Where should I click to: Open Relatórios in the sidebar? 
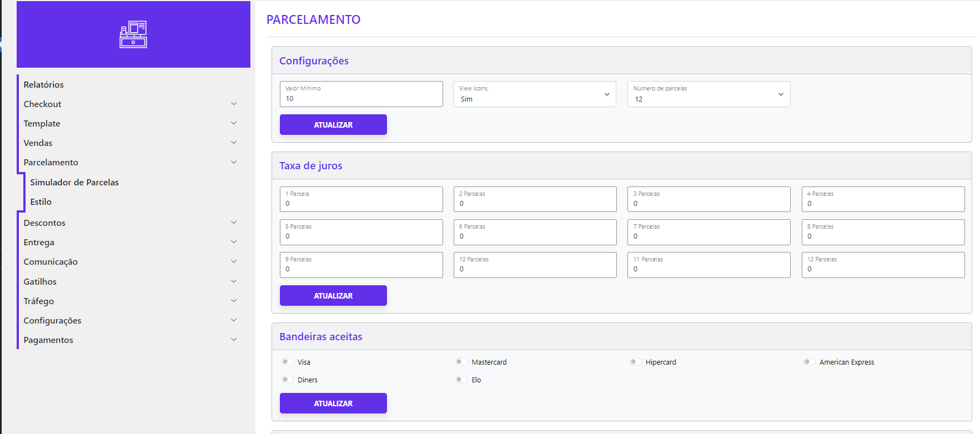tap(44, 84)
